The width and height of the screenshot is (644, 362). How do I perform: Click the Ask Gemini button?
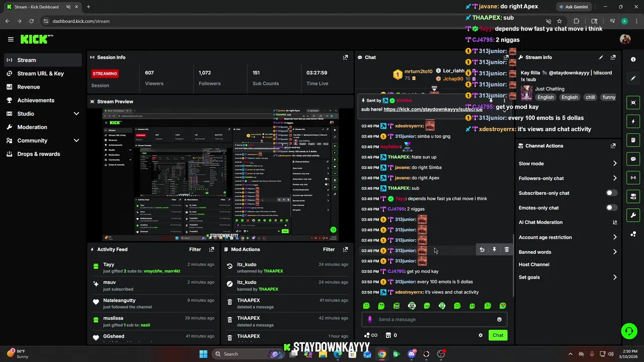(573, 7)
